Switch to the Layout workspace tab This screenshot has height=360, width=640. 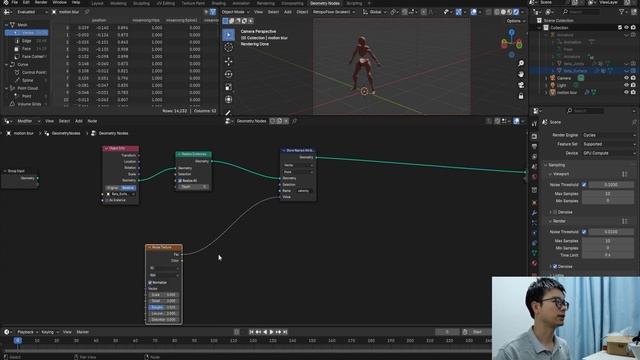(x=97, y=3)
